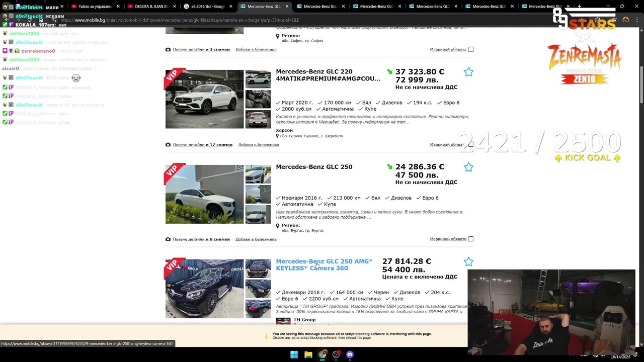
Task: Open Discord from the taskbar
Action: (x=350, y=354)
